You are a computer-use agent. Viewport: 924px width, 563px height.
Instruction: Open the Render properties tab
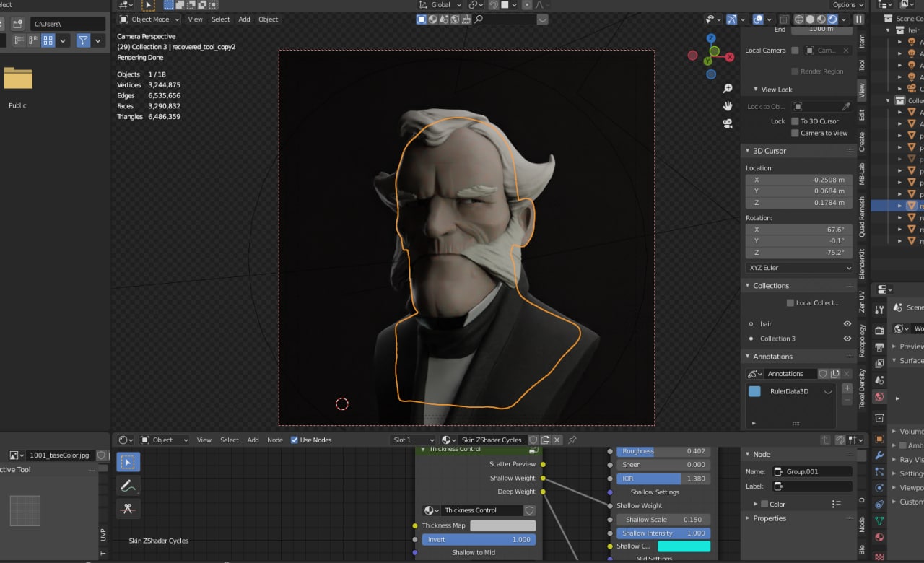point(879,331)
